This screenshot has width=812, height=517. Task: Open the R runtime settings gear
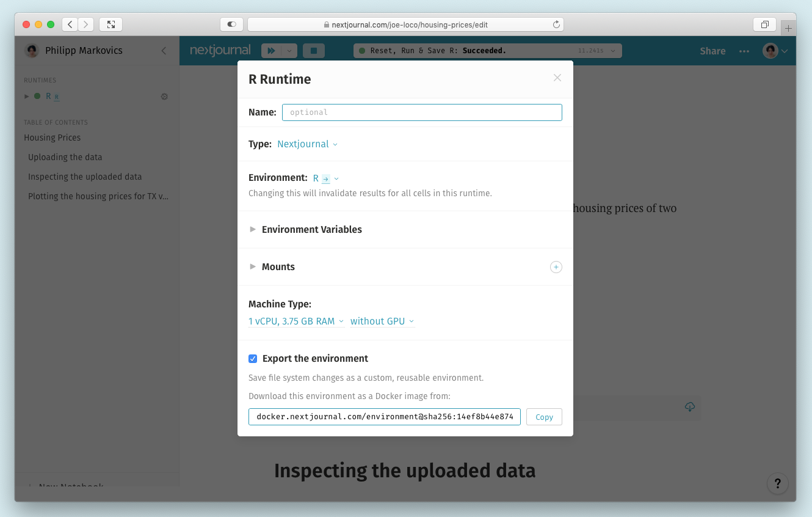pos(164,97)
